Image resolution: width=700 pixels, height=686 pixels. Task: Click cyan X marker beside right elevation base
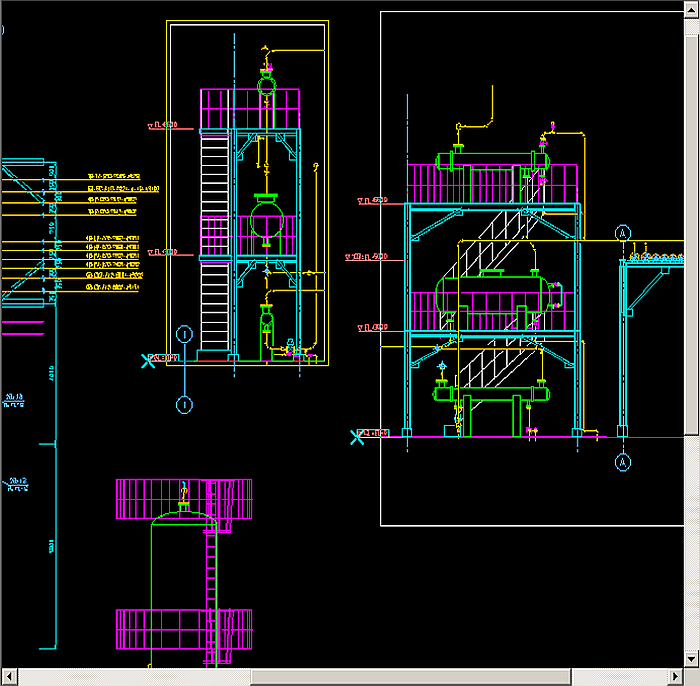point(357,436)
